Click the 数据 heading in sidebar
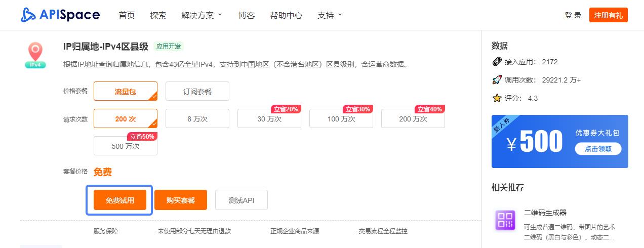The width and height of the screenshot is (644, 248). coord(500,46)
